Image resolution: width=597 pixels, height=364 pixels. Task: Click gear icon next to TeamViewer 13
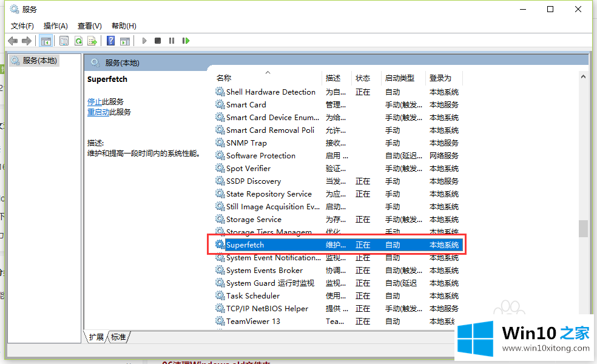click(220, 321)
